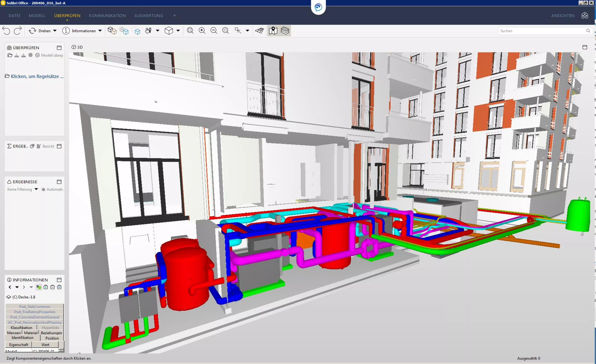Click the zoom out magnifier icon
This screenshot has height=364, width=596.
pos(214,30)
